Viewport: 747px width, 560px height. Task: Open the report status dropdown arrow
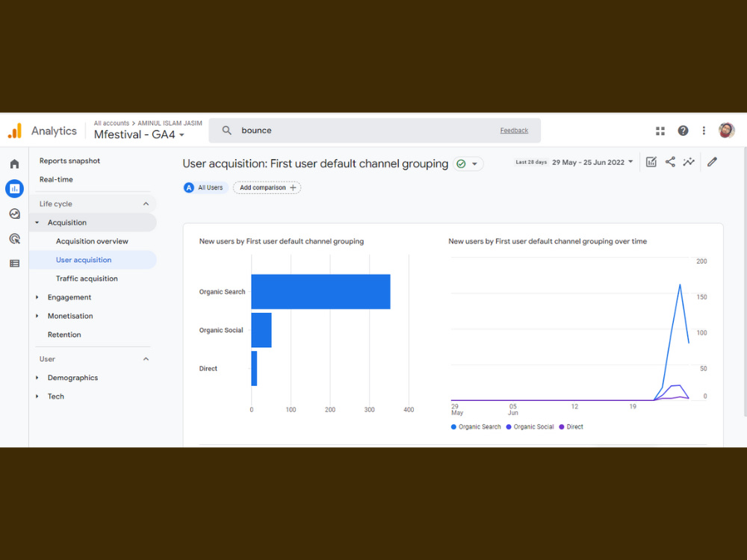(x=474, y=164)
